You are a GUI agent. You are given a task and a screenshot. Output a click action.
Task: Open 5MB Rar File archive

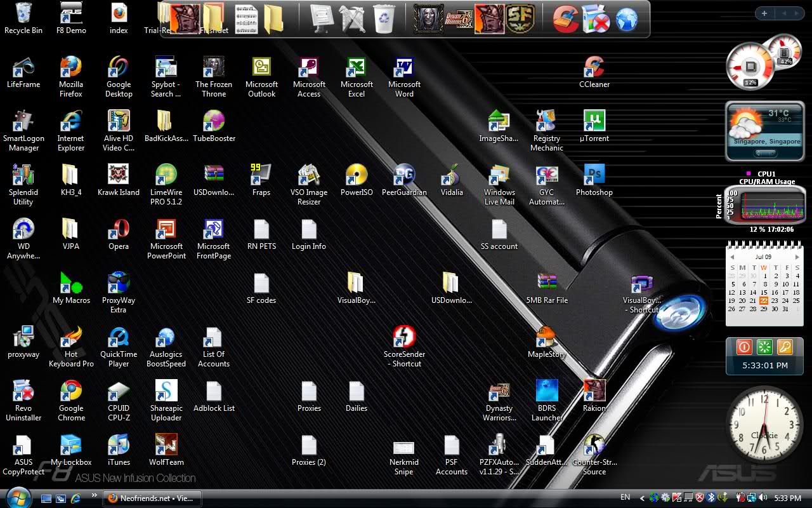pos(547,288)
